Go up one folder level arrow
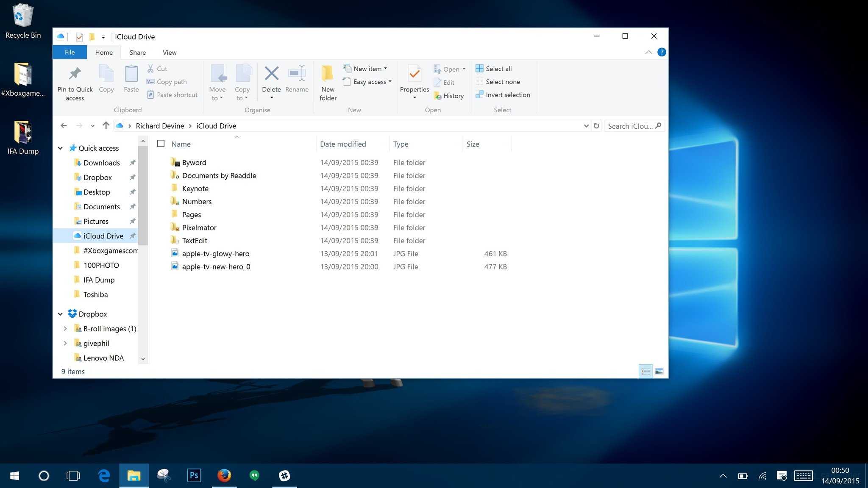 click(x=106, y=125)
